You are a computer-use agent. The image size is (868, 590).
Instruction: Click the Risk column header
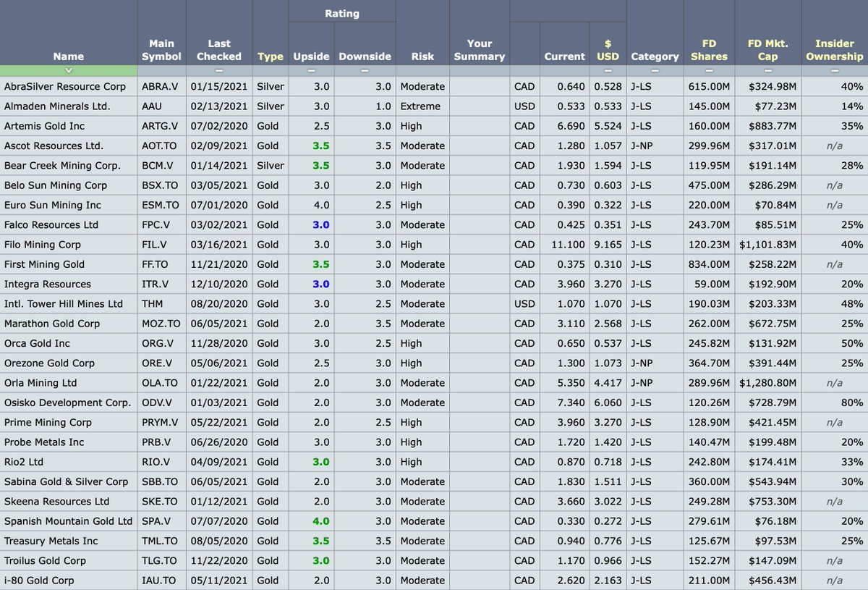[422, 56]
